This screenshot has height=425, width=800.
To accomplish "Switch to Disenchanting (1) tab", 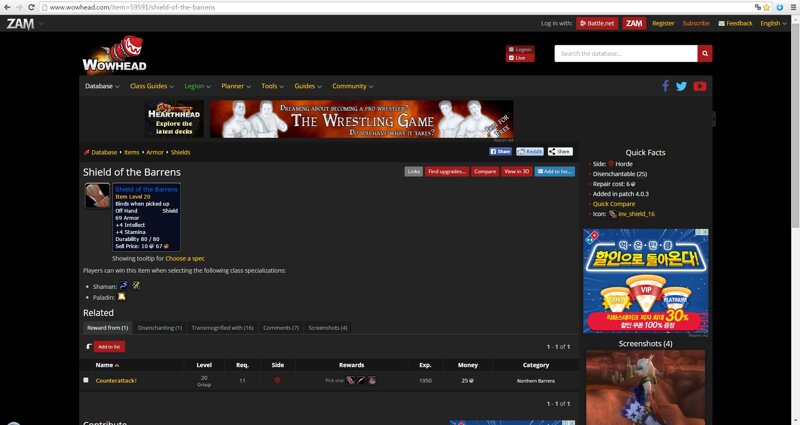I will click(160, 328).
